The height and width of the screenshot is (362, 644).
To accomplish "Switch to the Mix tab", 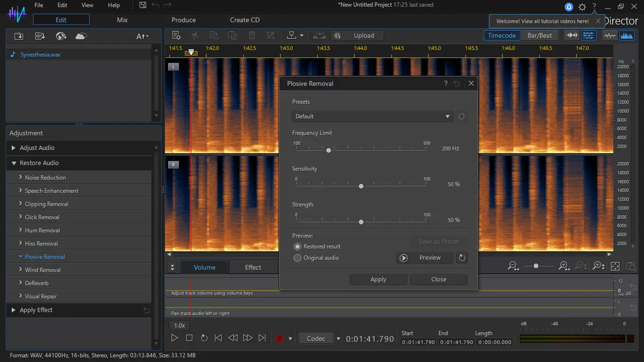I will tap(122, 20).
